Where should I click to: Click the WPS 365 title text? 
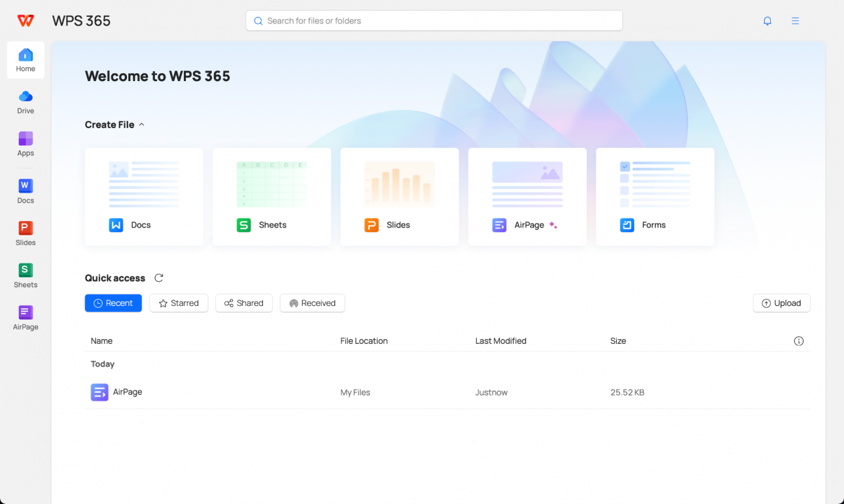[x=81, y=21]
